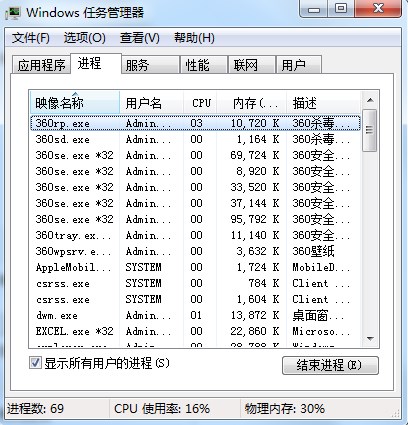Close the Task Manager window

pyautogui.click(x=378, y=8)
